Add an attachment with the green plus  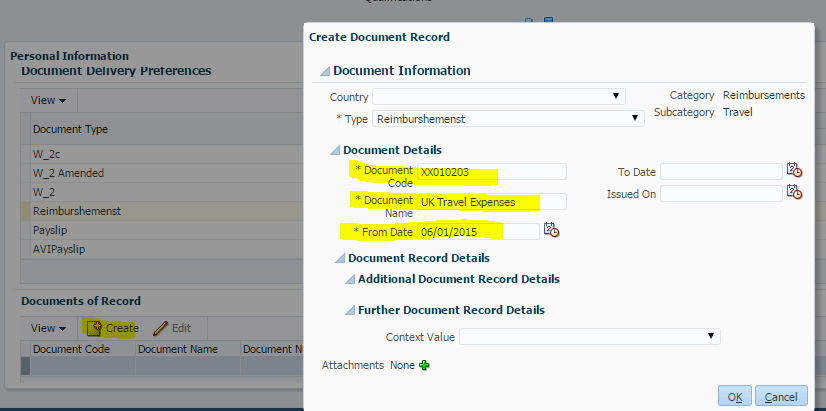coord(424,365)
